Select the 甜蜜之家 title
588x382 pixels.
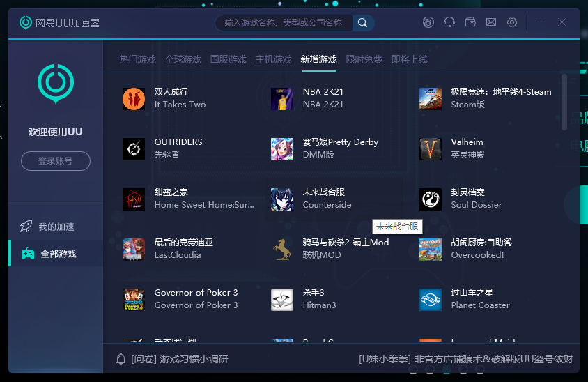pyautogui.click(x=171, y=192)
